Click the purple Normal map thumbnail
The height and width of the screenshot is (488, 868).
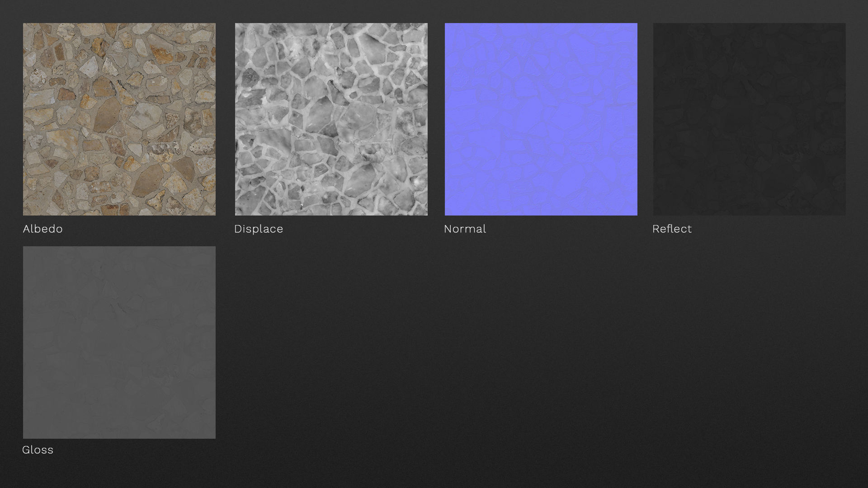541,119
